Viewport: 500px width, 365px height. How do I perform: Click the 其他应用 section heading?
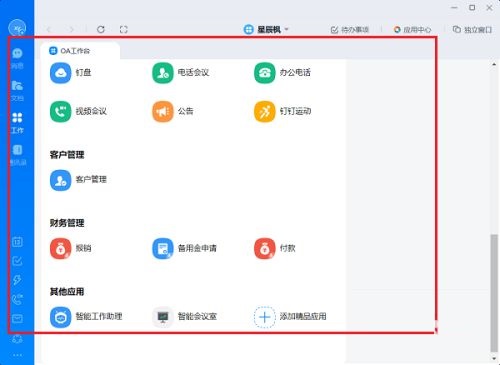(67, 292)
